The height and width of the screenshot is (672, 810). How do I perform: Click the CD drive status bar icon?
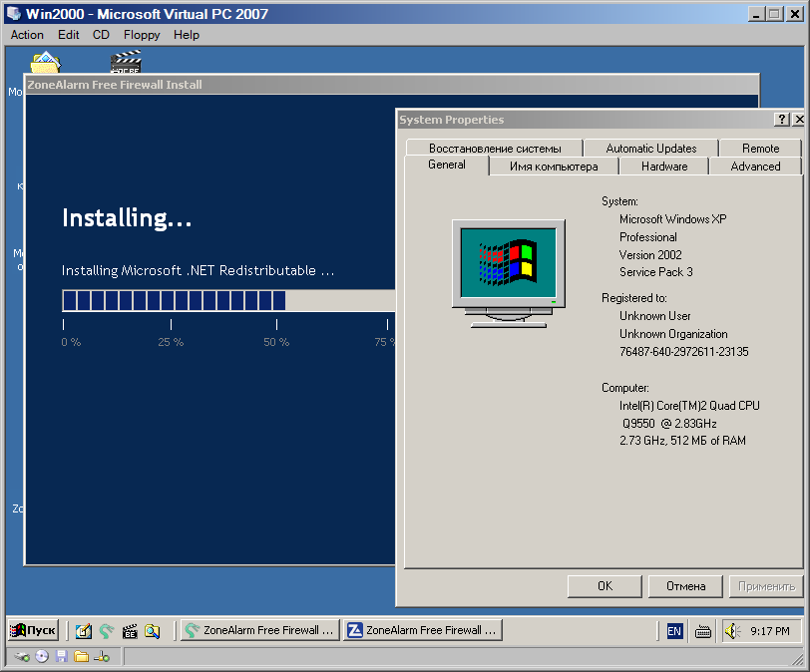pyautogui.click(x=42, y=656)
